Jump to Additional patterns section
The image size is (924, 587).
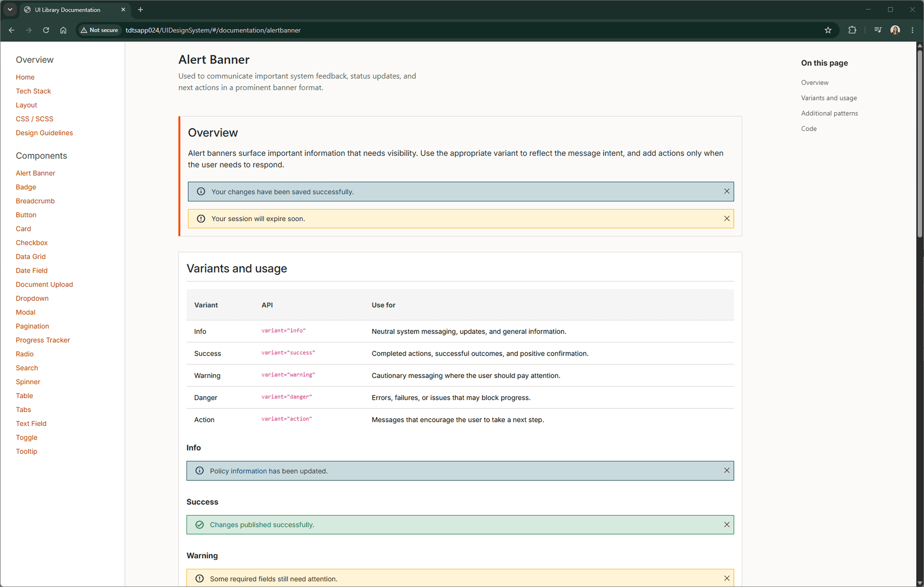(829, 113)
